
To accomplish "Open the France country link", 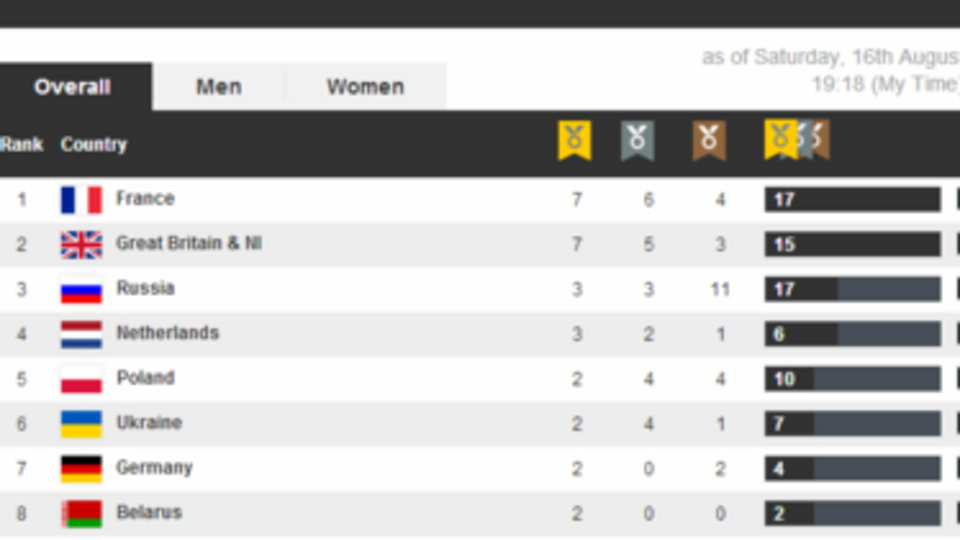I will 145,199.
